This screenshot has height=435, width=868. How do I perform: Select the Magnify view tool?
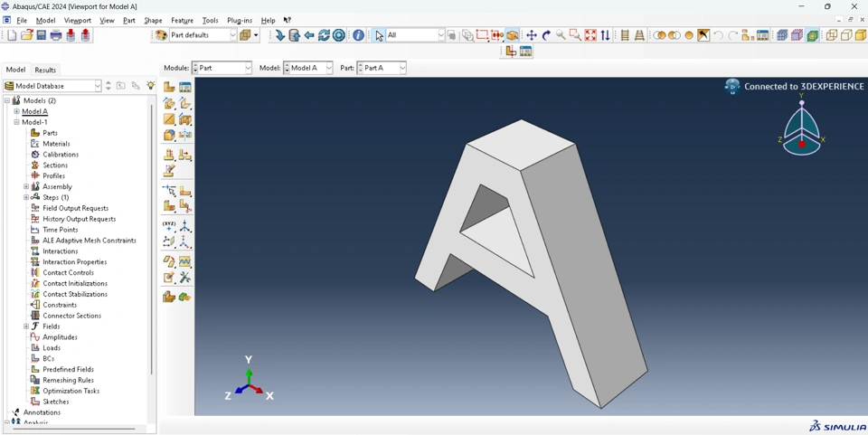tap(561, 35)
